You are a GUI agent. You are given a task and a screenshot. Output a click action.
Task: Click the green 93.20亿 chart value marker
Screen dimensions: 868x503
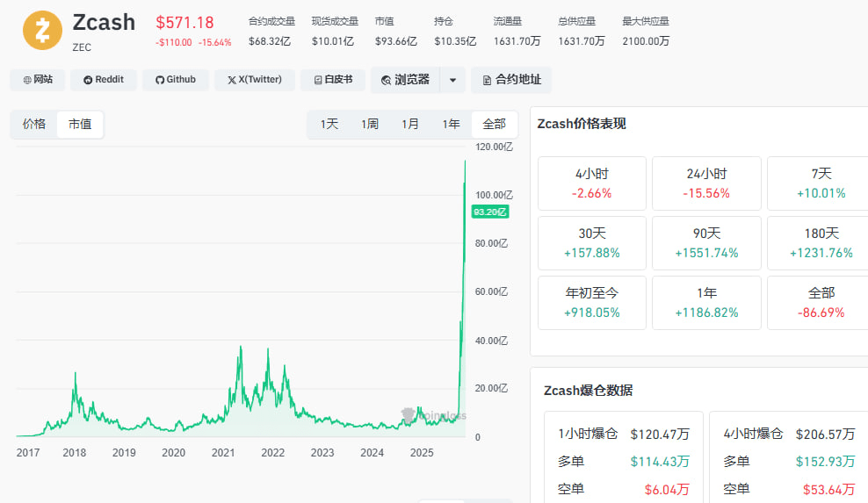pos(489,212)
